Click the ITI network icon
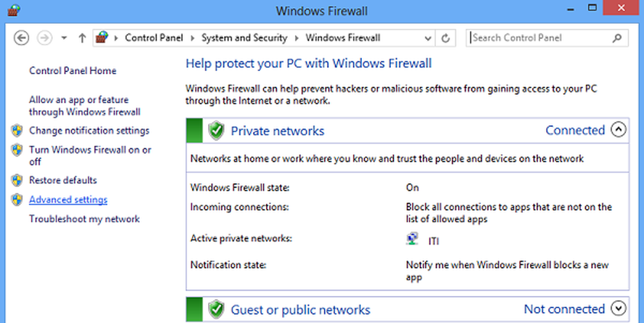This screenshot has height=323, width=644. (x=412, y=240)
